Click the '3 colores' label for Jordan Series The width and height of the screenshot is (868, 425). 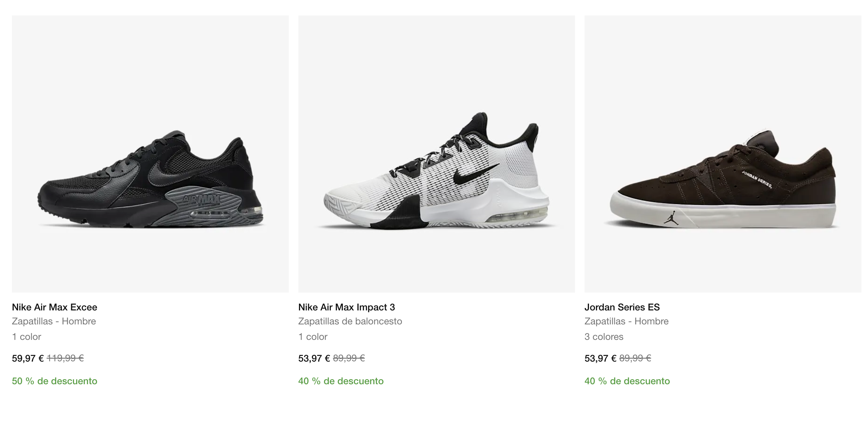click(604, 337)
